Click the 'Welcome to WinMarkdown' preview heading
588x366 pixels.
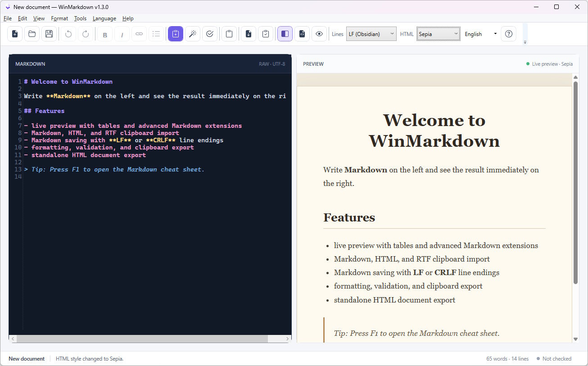(434, 131)
